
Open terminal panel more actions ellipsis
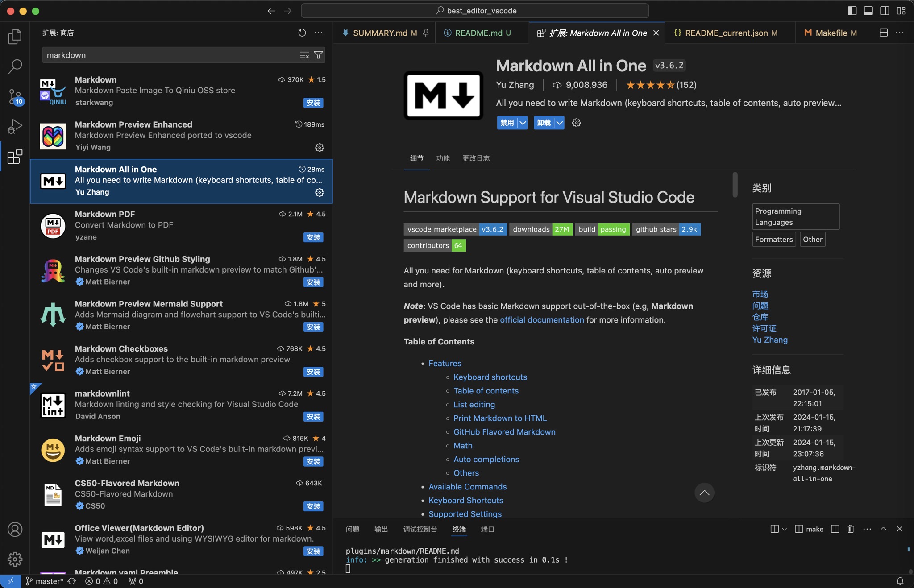[867, 529]
